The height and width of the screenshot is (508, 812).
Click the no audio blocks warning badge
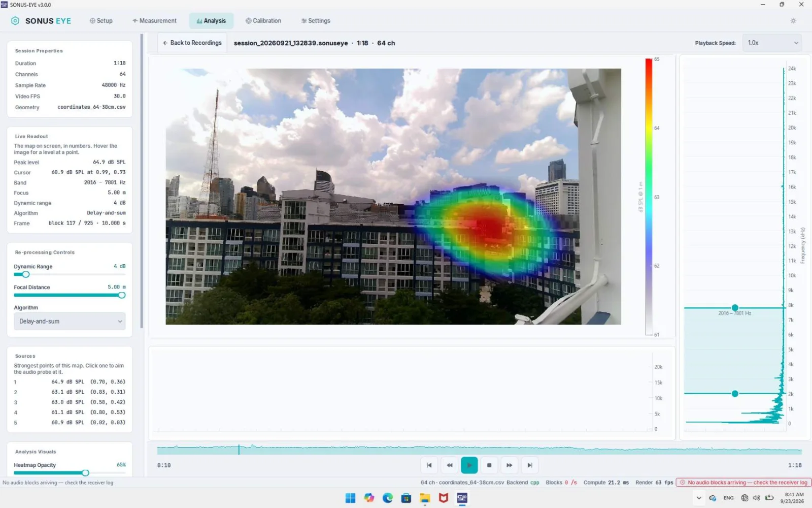(745, 483)
